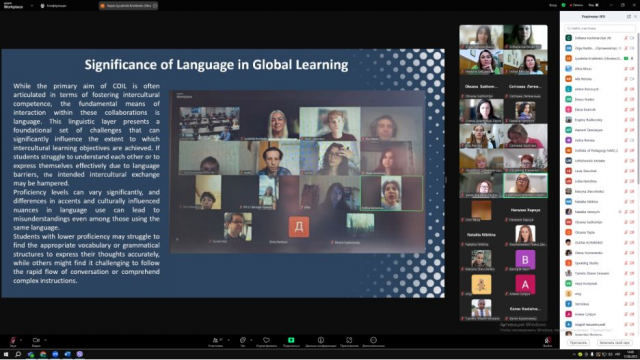Expand audio options arrow beside the microphone
The image size is (640, 360).
click(x=21, y=340)
